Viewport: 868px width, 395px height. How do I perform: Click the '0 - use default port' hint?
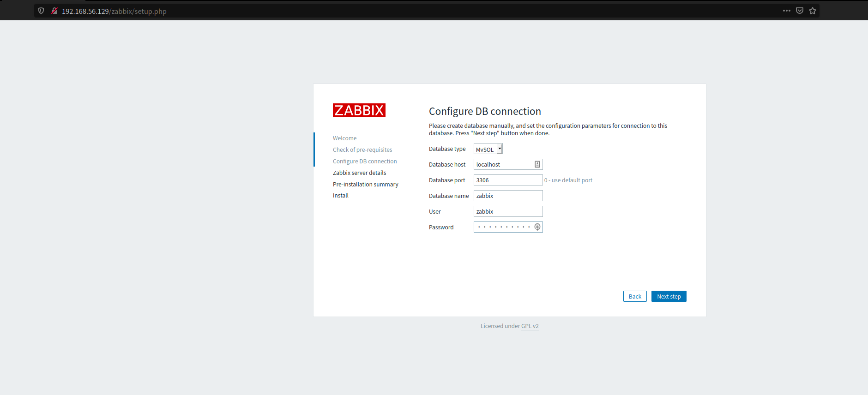coord(568,180)
